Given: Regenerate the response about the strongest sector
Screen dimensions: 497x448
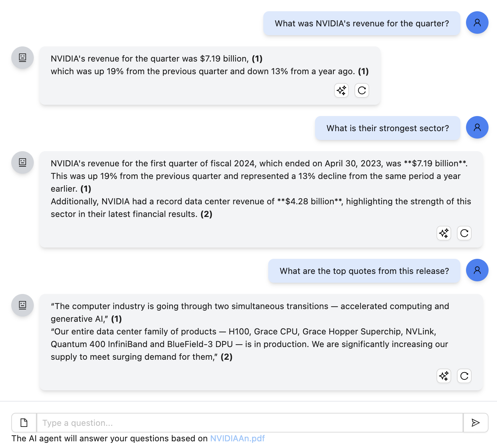Looking at the screenshot, I should [464, 233].
